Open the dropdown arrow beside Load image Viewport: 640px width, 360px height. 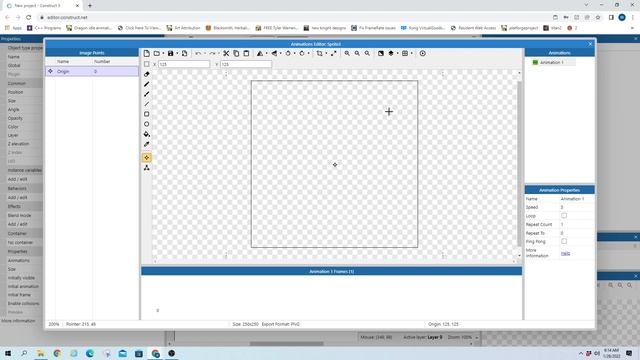tap(162, 53)
